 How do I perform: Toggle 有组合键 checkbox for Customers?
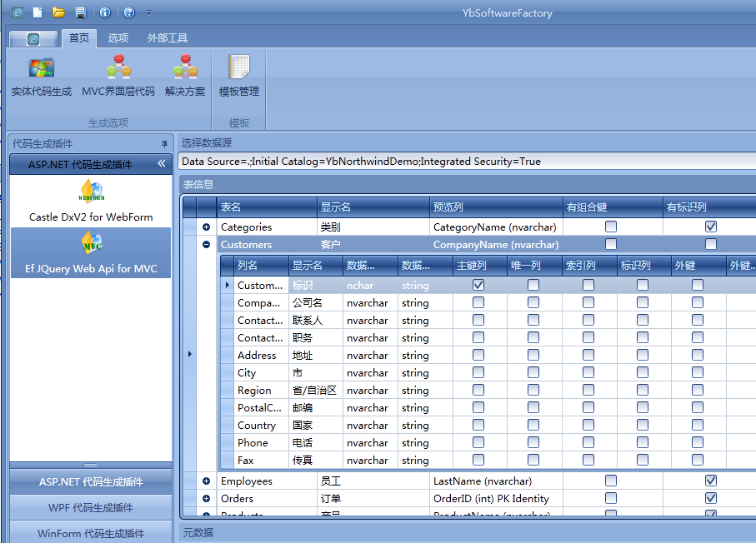611,244
